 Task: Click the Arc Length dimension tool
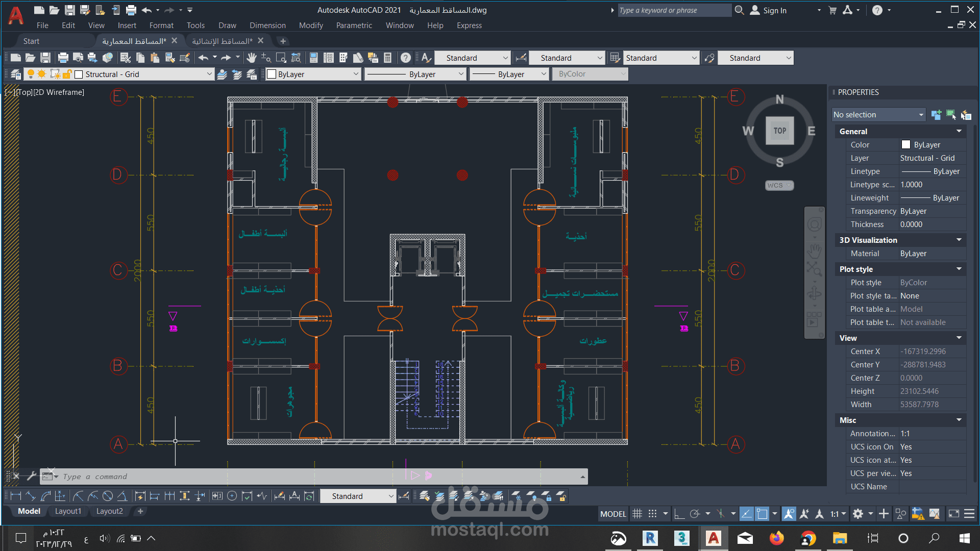pyautogui.click(x=45, y=496)
